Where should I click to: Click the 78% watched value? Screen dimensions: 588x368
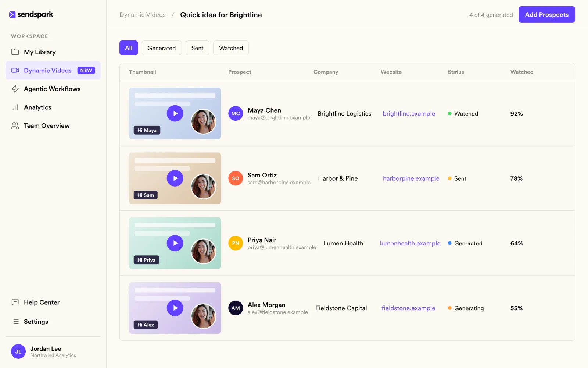(x=516, y=178)
